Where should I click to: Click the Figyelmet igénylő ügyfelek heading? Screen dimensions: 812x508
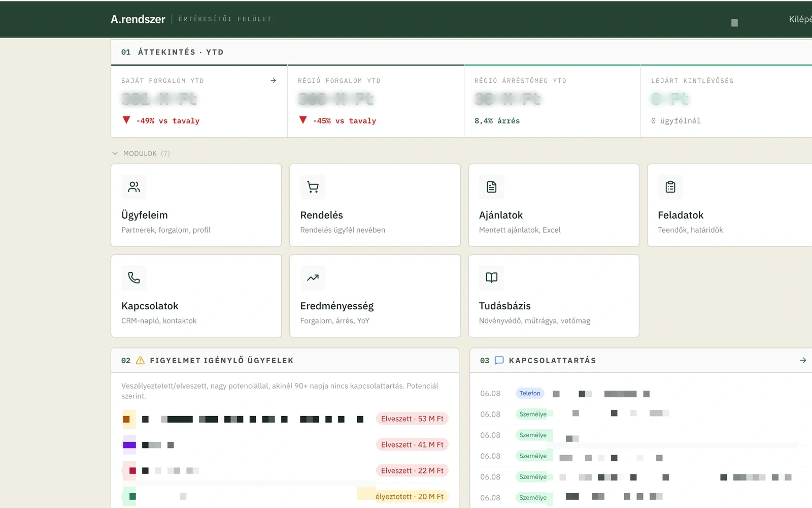click(x=222, y=360)
